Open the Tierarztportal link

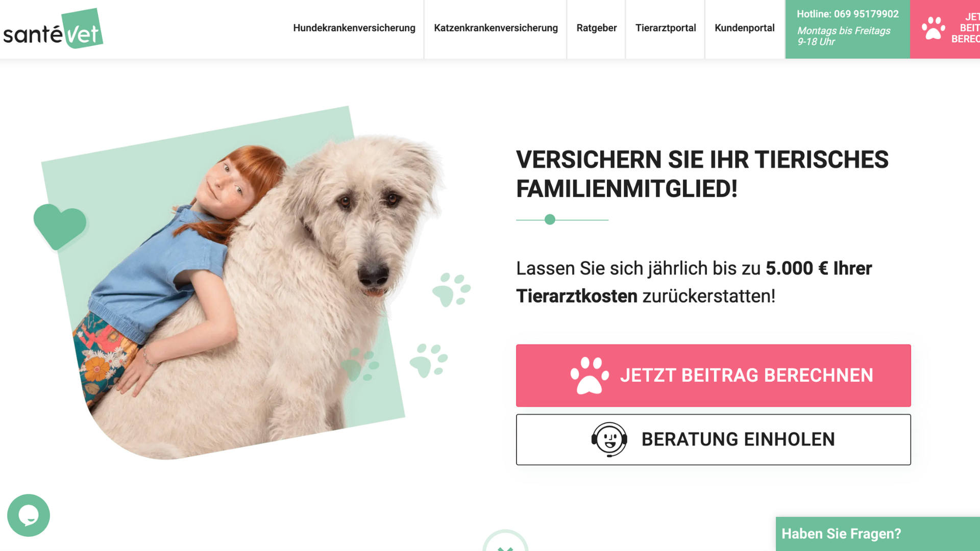coord(666,28)
